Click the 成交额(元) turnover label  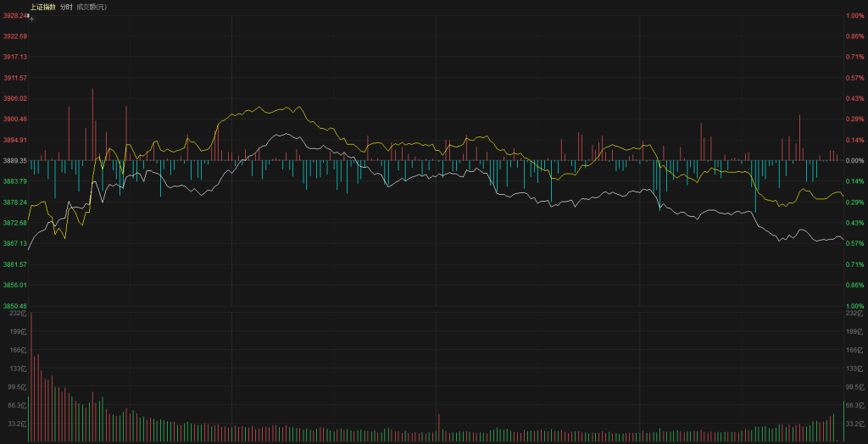pos(92,7)
